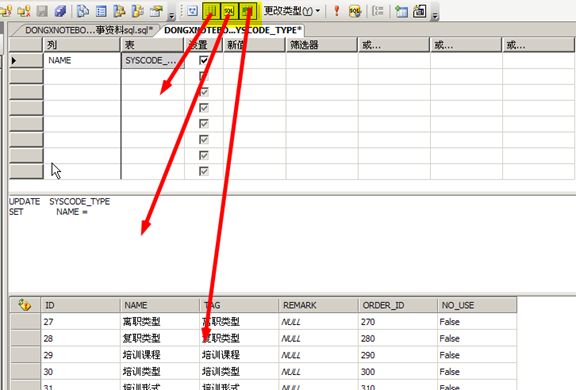This screenshot has width=576, height=390.
Task: Click TAG cell 培训课程
Action: (x=239, y=355)
